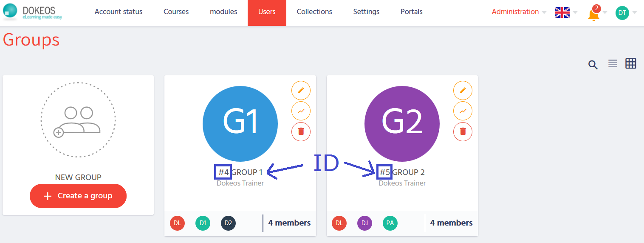Go to the Courses menu item
644x243 pixels.
point(176,12)
